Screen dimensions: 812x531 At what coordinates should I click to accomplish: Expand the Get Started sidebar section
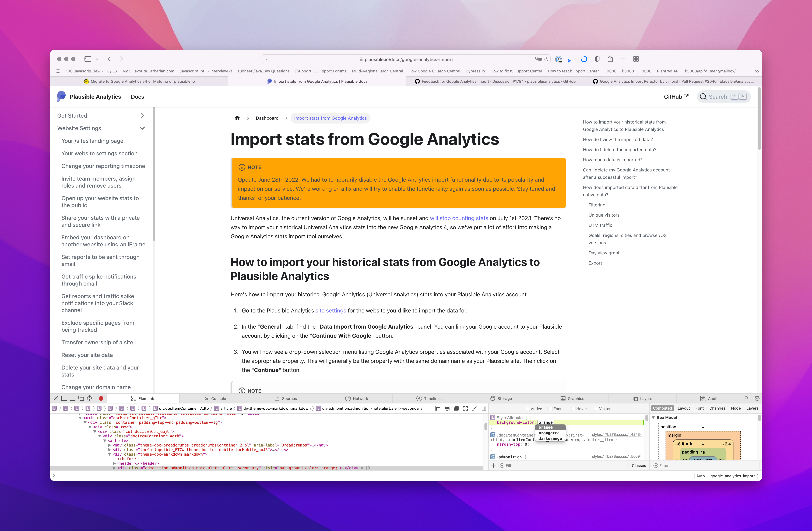click(142, 116)
